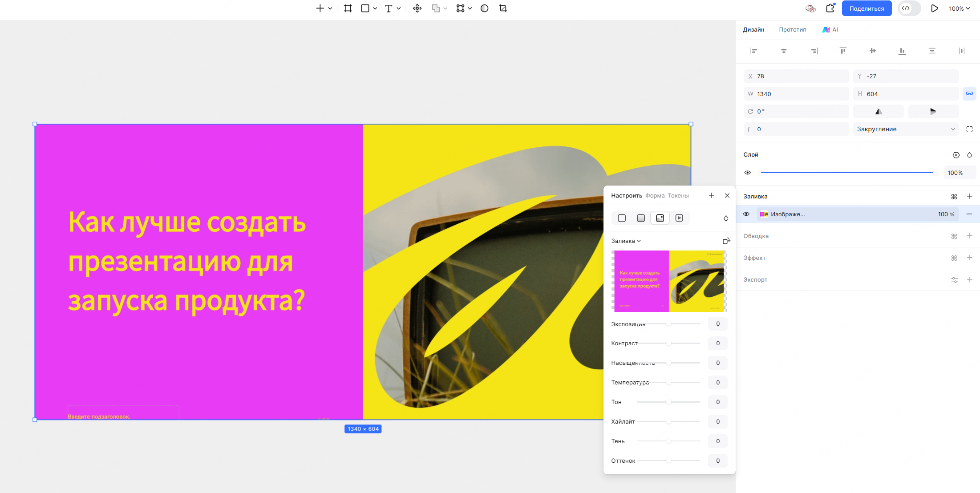Select the Move tool in top toolbar

417,8
